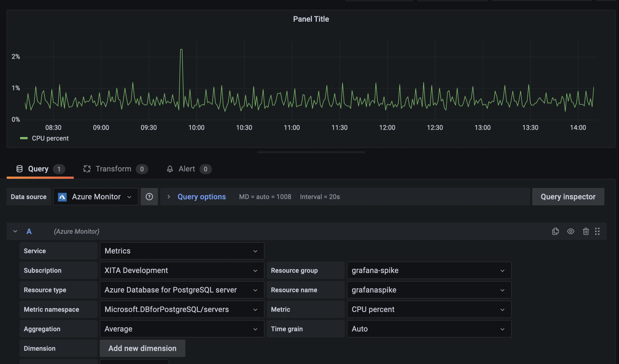Click the 08:30 time axis label
Image resolution: width=619 pixels, height=364 pixels.
click(53, 128)
